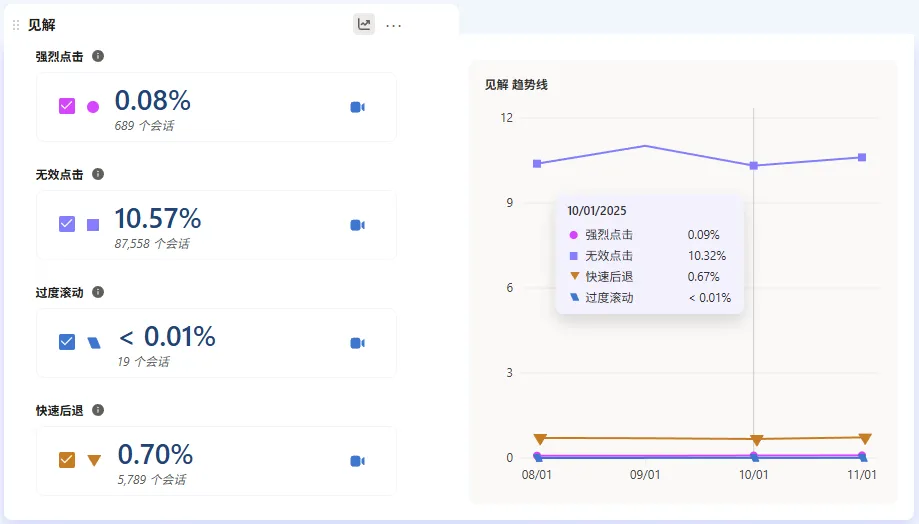Open the 5,789 个会话 link
This screenshot has height=524, width=919.
[x=151, y=480]
